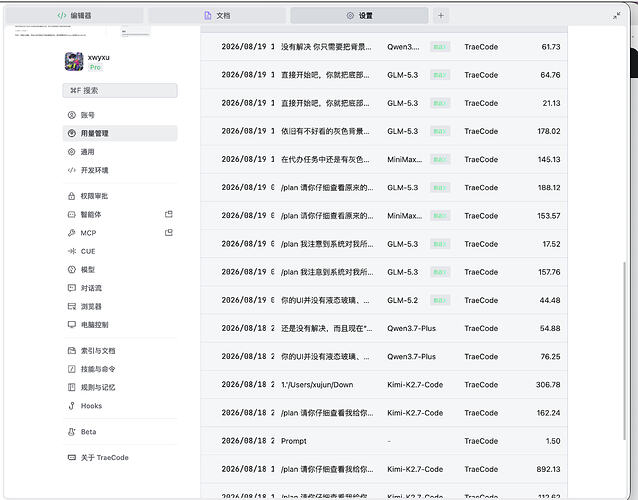Click the external-link icon beside MCP
Image resolution: width=638 pixels, height=500 pixels.
click(169, 232)
